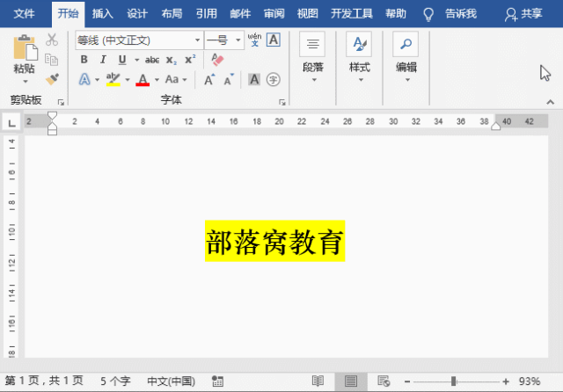
Task: Click the Cut scissors icon
Action: (x=52, y=40)
